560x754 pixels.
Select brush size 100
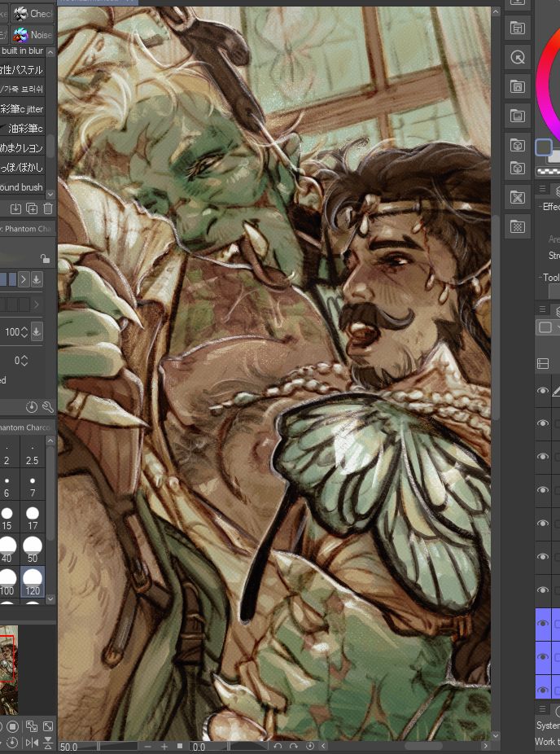(9, 581)
